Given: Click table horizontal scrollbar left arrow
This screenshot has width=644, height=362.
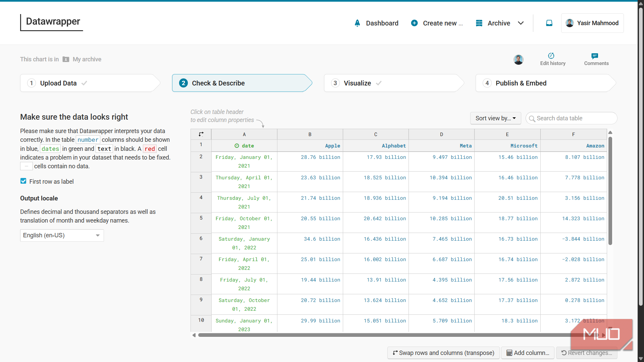Looking at the screenshot, I should (x=194, y=335).
